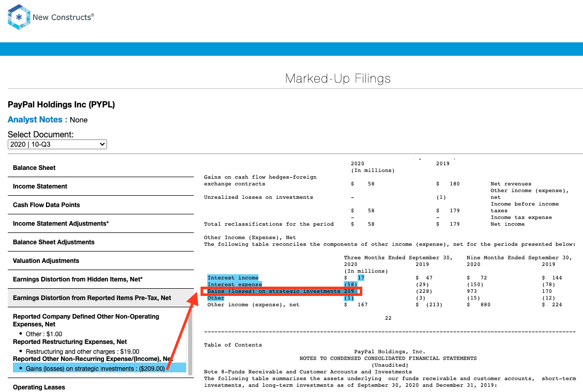
Task: Click the PayPal Holdings Inc (PYPL) heading
Action: (62, 104)
